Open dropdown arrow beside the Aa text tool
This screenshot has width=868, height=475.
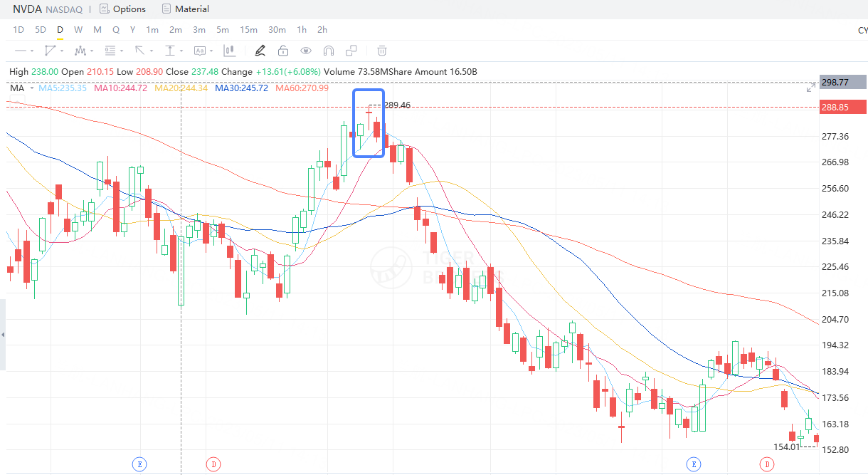tap(211, 51)
